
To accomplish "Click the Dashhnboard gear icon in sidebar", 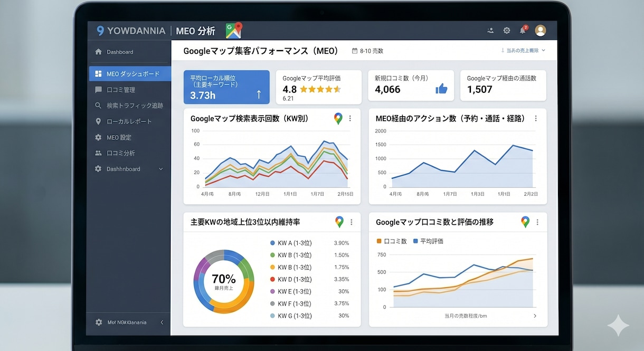I will 98,169.
